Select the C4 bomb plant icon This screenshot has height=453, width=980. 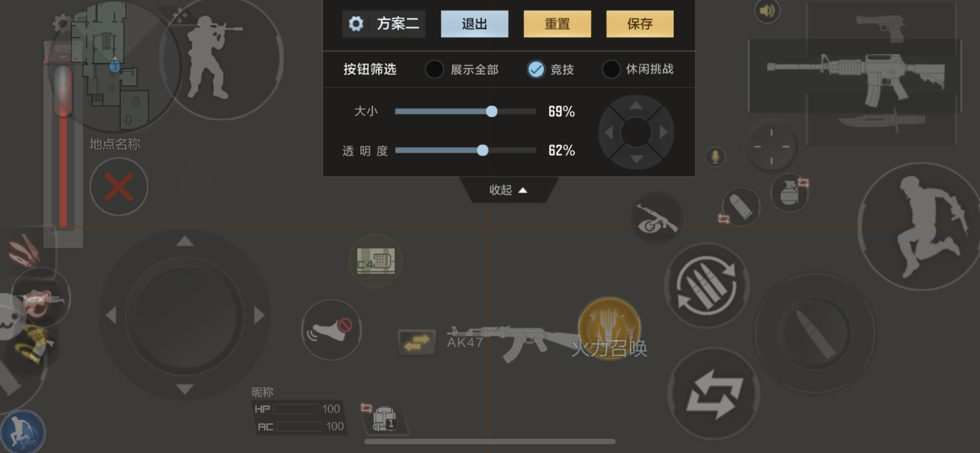(376, 261)
